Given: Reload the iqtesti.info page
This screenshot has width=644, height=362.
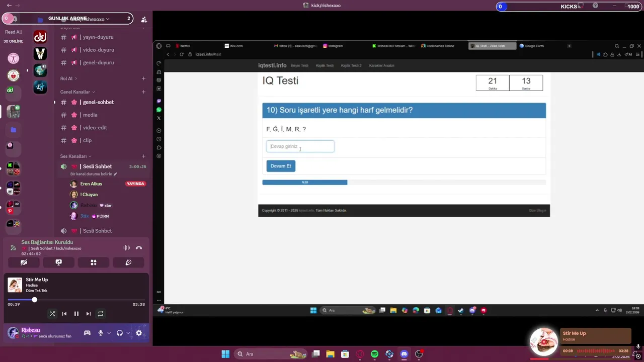Looking at the screenshot, I should point(182,54).
